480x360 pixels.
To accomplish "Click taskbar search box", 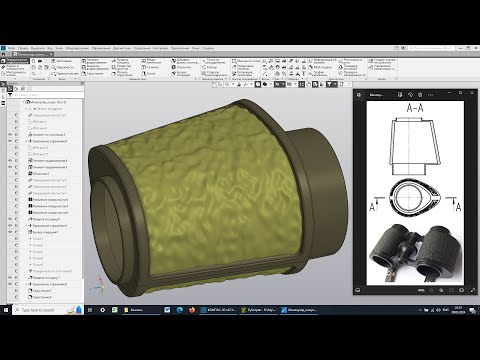I will point(47,310).
